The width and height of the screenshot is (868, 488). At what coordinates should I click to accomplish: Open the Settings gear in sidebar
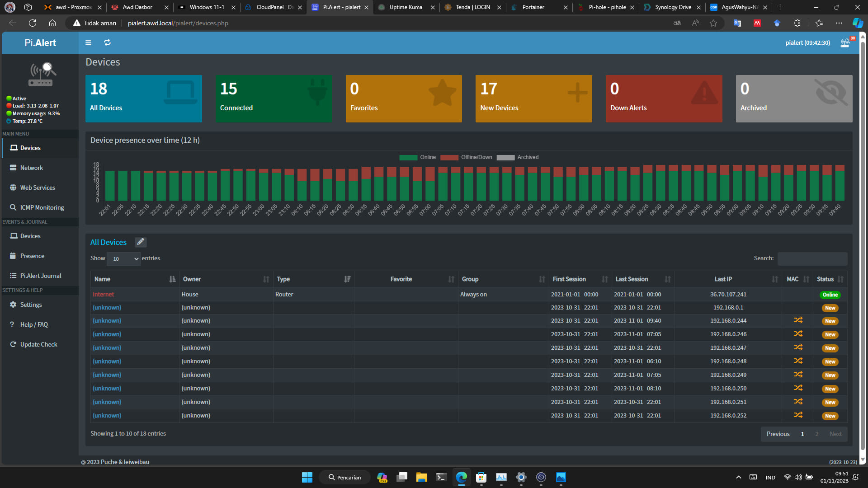point(13,305)
